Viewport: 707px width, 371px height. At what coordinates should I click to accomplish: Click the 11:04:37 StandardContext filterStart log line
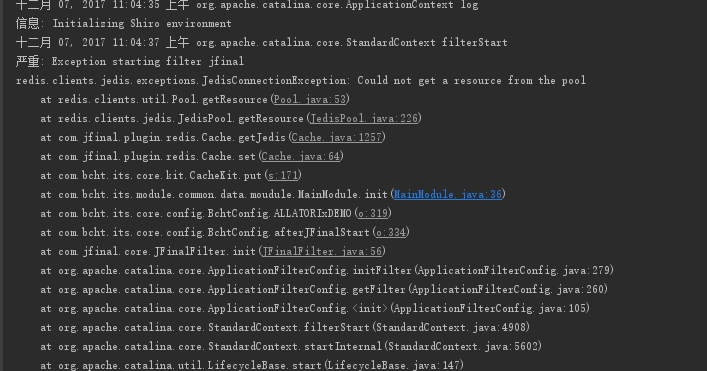(x=262, y=42)
